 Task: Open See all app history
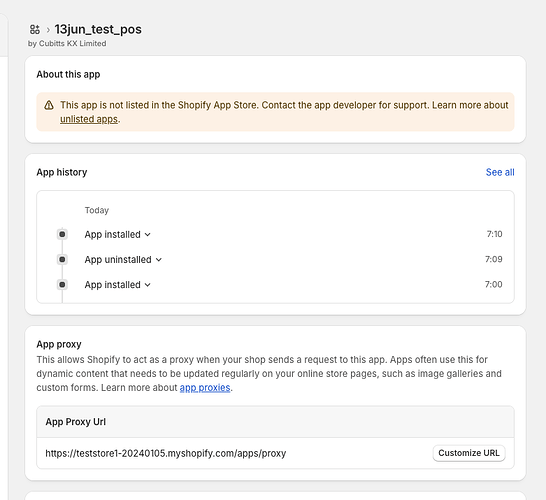click(500, 172)
